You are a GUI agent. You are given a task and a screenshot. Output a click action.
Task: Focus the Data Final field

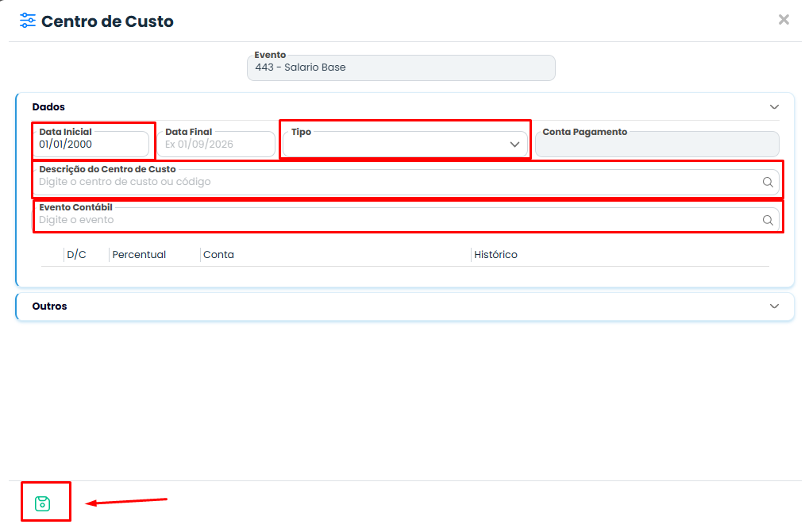pyautogui.click(x=216, y=145)
